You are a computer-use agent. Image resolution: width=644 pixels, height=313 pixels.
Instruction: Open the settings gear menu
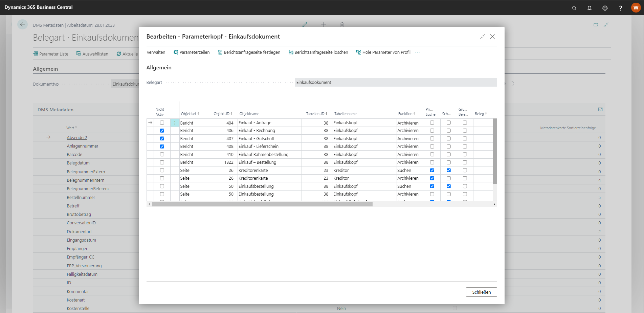(605, 8)
